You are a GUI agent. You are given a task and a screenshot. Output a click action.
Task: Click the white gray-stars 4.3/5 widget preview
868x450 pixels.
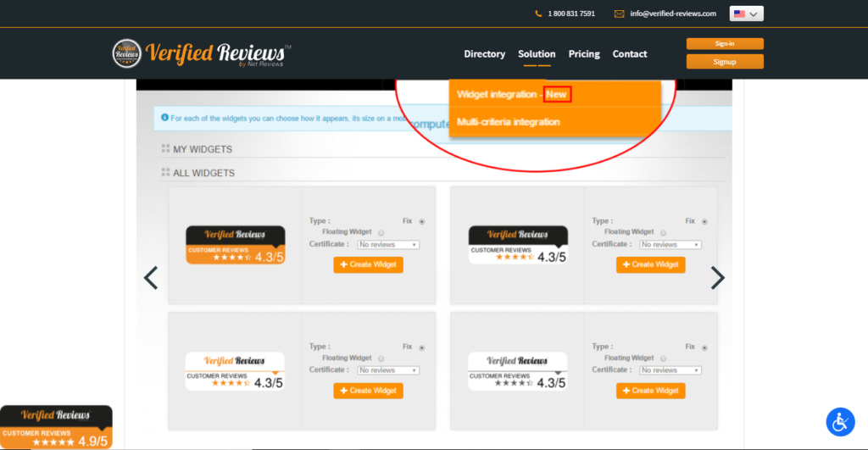(x=518, y=371)
